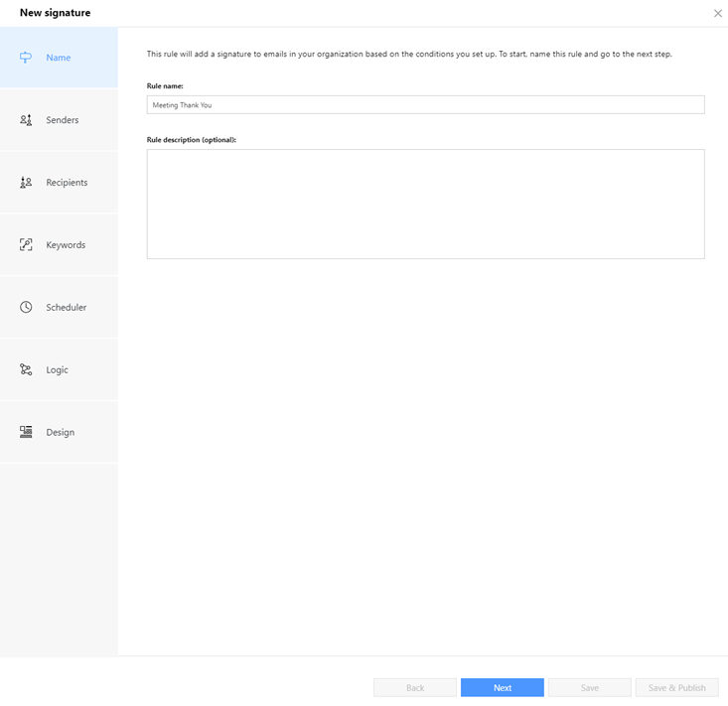Click the Name signpost icon in sidebar
Screen dimensions: 728x706
pos(26,58)
